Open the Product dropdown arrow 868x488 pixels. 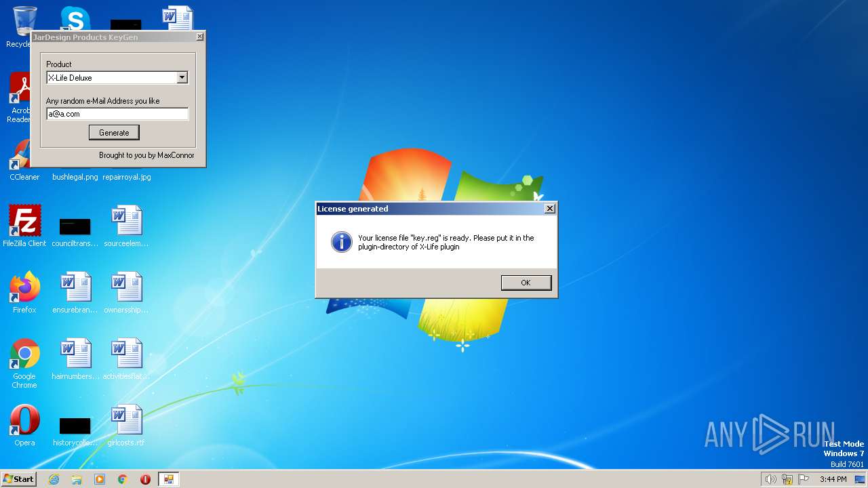[x=182, y=78]
